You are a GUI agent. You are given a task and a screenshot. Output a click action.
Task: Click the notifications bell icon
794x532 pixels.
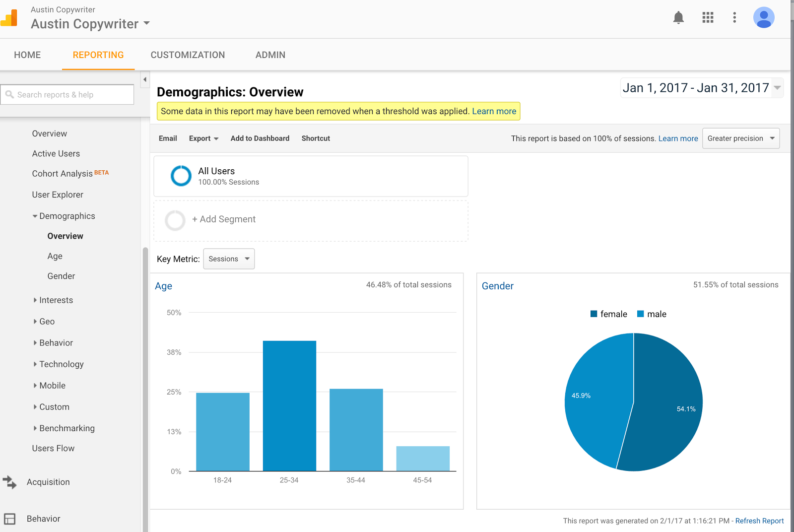coord(678,18)
